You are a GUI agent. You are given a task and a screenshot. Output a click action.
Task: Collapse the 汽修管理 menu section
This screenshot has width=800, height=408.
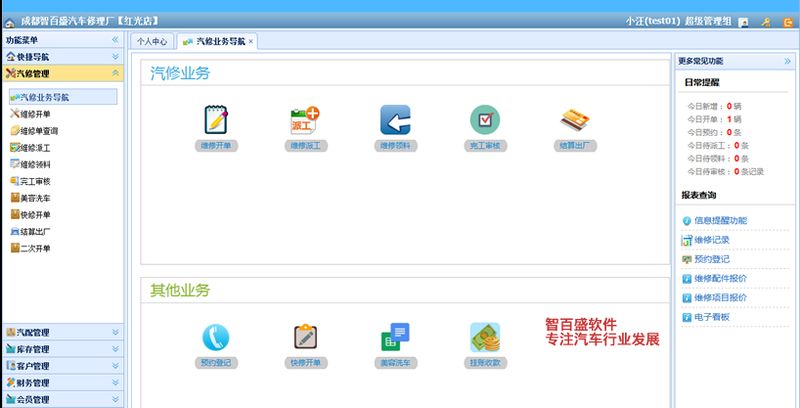tap(115, 73)
